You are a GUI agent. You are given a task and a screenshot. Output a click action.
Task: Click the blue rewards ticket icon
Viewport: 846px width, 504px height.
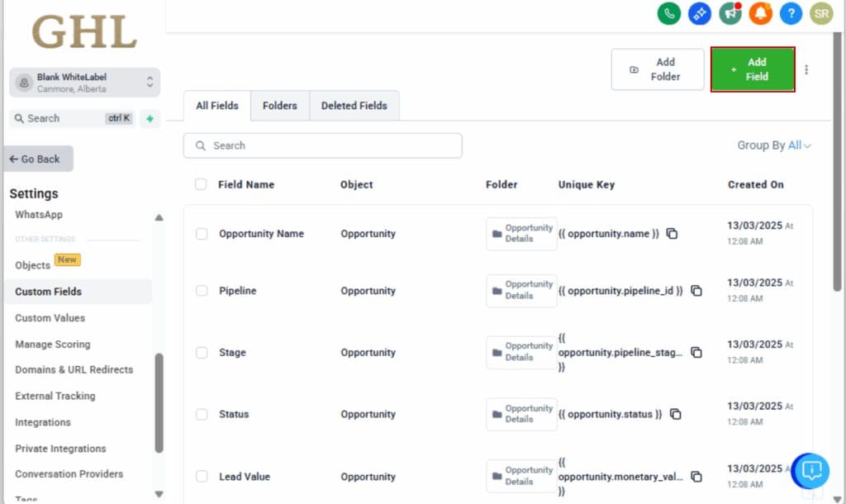tap(699, 13)
